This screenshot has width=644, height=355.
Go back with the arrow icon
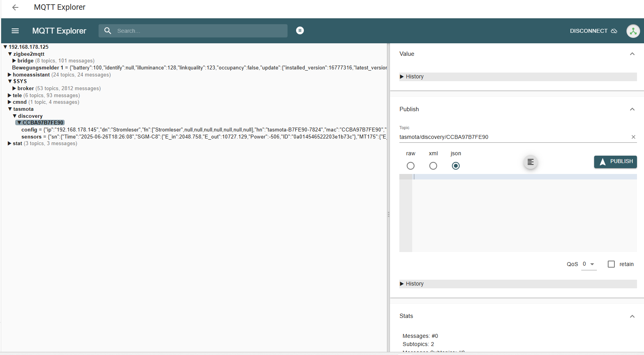point(15,7)
